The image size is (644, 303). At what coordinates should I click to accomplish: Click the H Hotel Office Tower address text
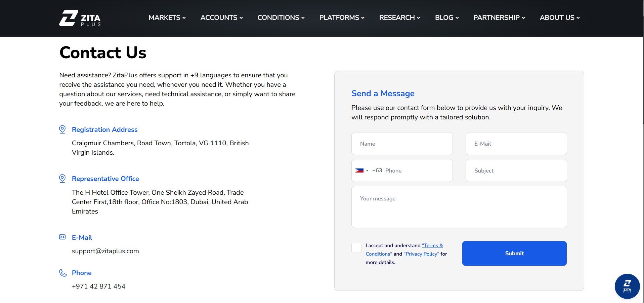tap(160, 202)
